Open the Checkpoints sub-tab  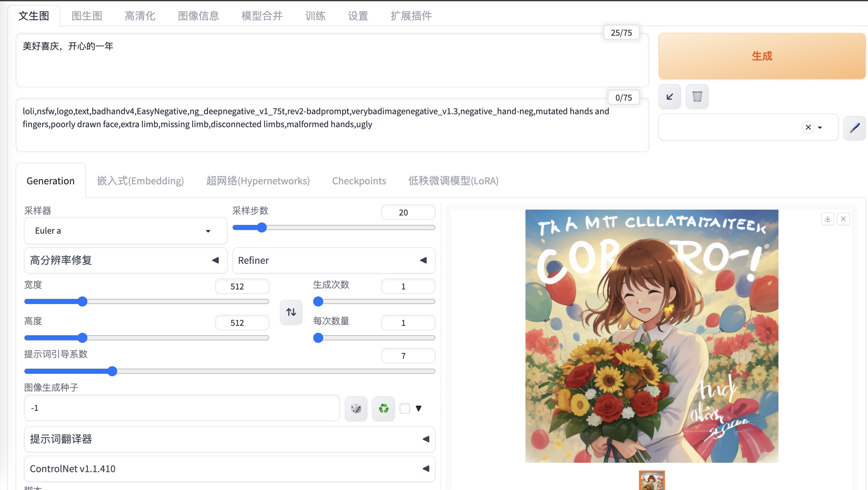click(x=359, y=181)
